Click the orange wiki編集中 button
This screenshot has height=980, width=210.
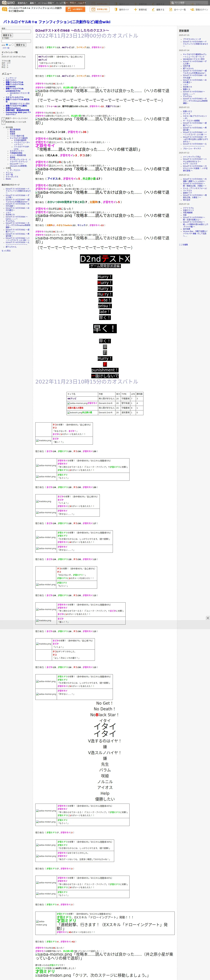tap(75, 9)
